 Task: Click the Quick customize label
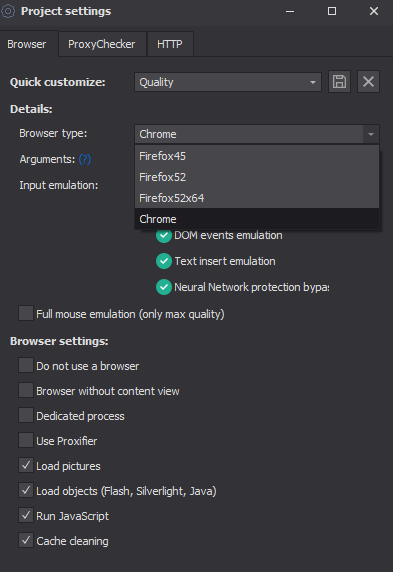click(58, 82)
